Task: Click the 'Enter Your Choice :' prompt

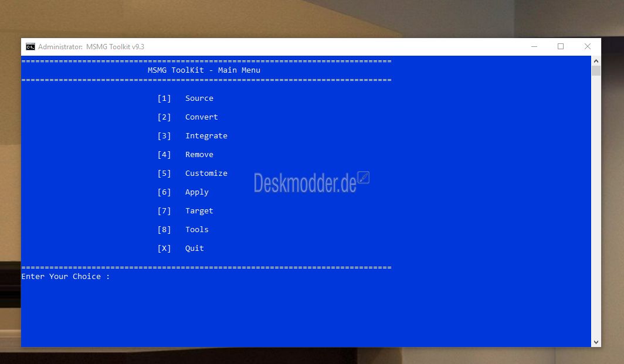Action: [65, 277]
